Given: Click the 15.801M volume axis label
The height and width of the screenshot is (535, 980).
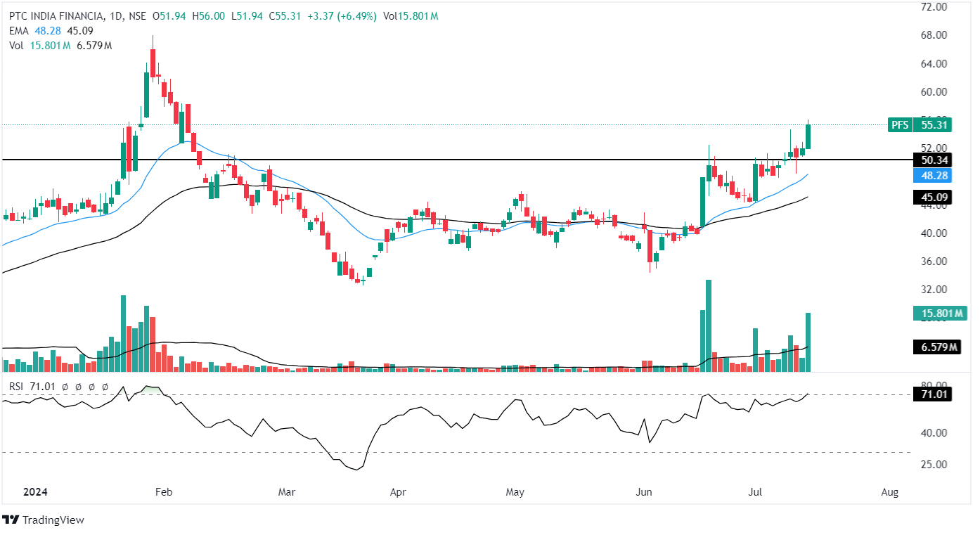Looking at the screenshot, I should point(938,313).
